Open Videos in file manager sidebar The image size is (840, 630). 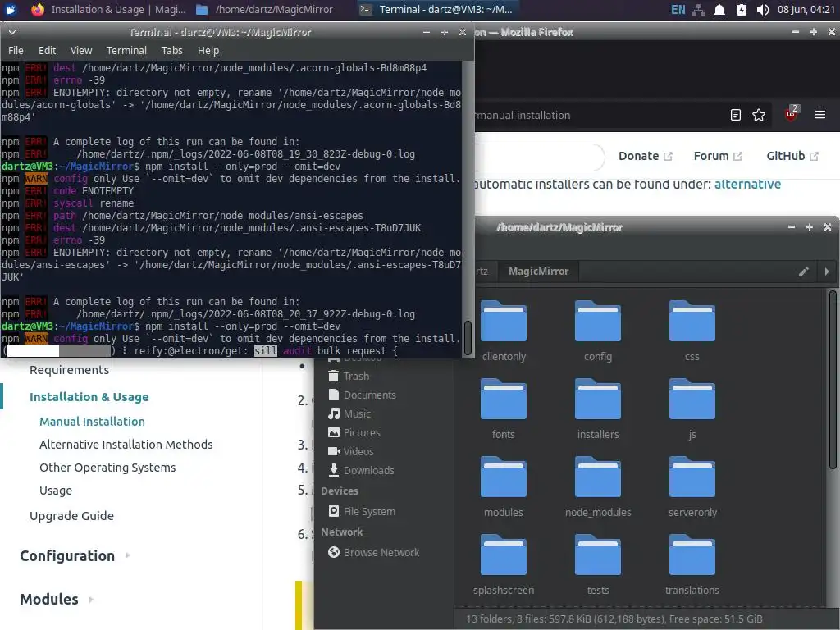point(351,451)
